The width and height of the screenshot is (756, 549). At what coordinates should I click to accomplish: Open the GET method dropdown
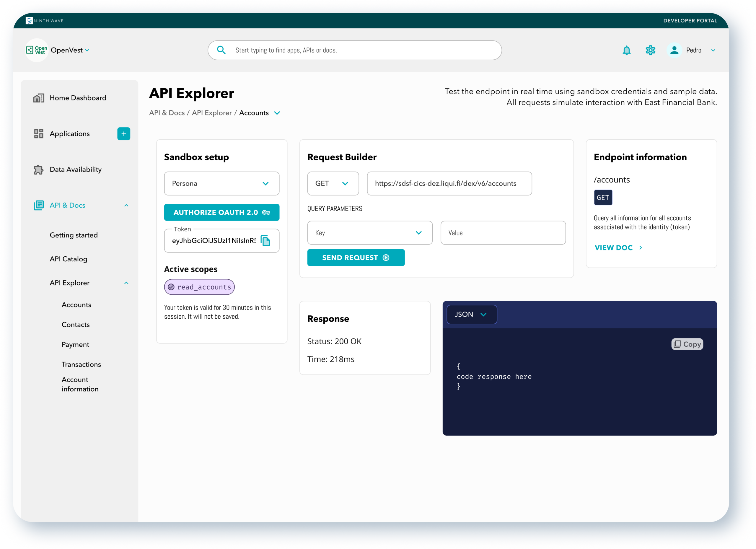click(x=333, y=184)
